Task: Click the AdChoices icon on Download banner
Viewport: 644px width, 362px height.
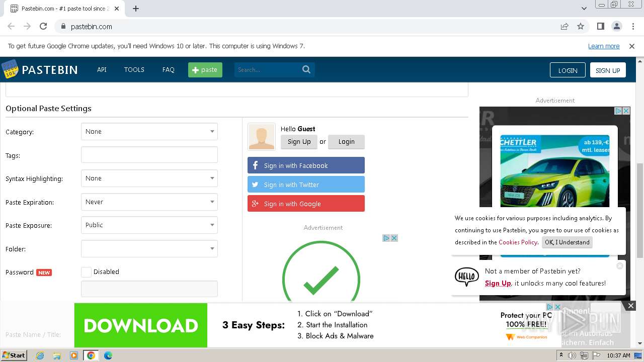Action: point(549,307)
